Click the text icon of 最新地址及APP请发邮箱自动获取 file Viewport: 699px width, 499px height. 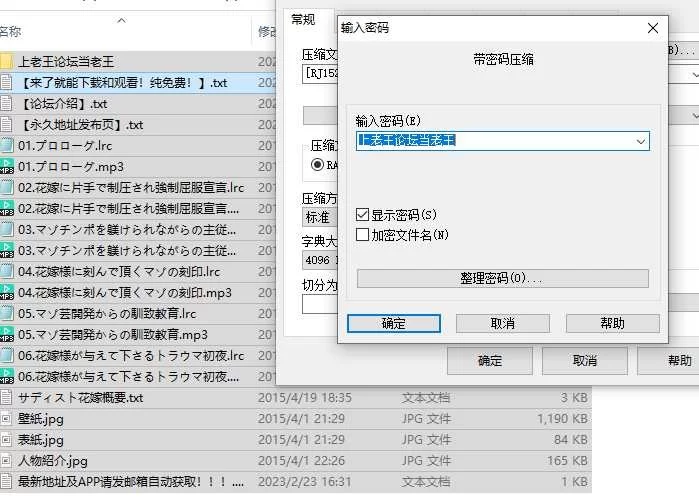click(x=6, y=481)
